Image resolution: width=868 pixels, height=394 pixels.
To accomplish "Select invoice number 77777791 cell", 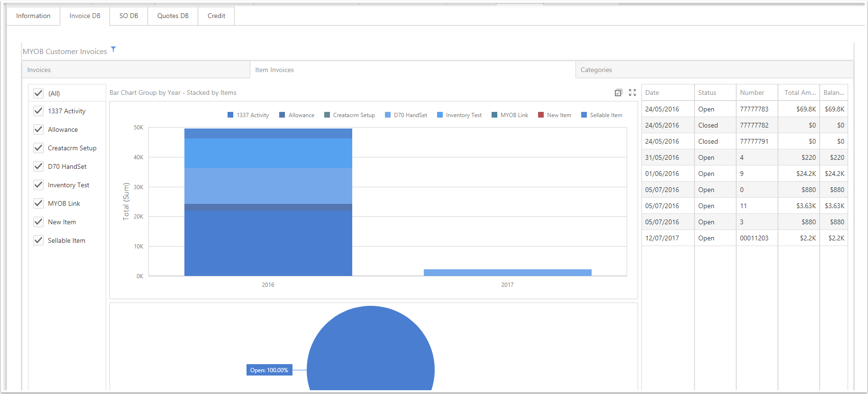I will coord(757,141).
